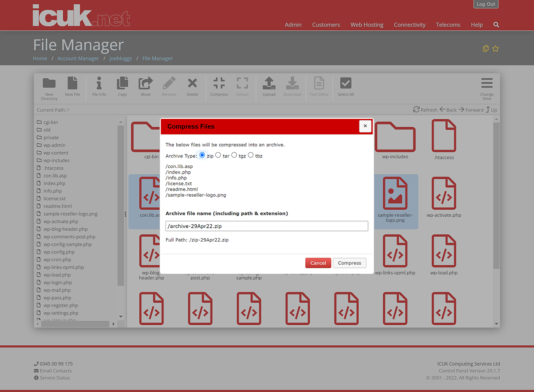This screenshot has width=534, height=392.
Task: Open Account Manager breadcrumb link
Action: 78,58
